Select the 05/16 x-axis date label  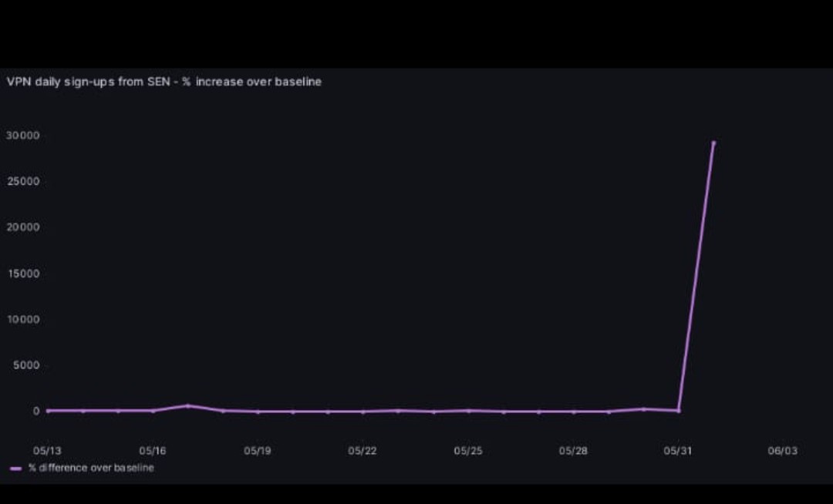tap(153, 451)
